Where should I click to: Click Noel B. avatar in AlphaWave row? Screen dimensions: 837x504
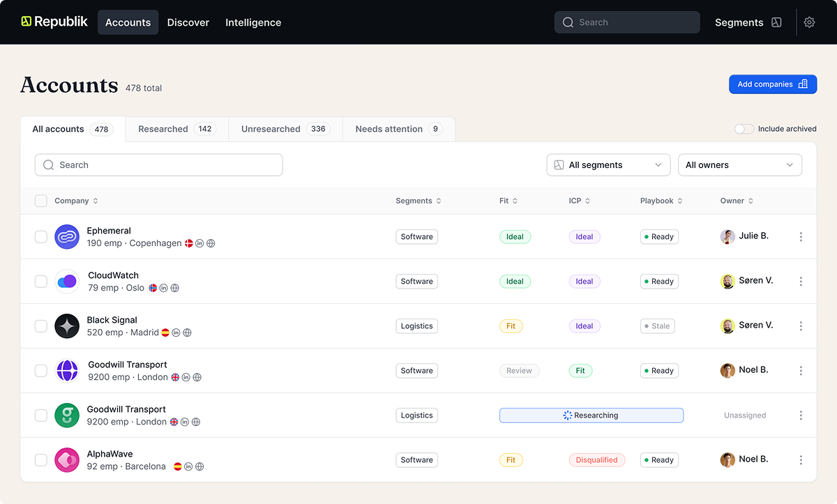click(x=727, y=459)
